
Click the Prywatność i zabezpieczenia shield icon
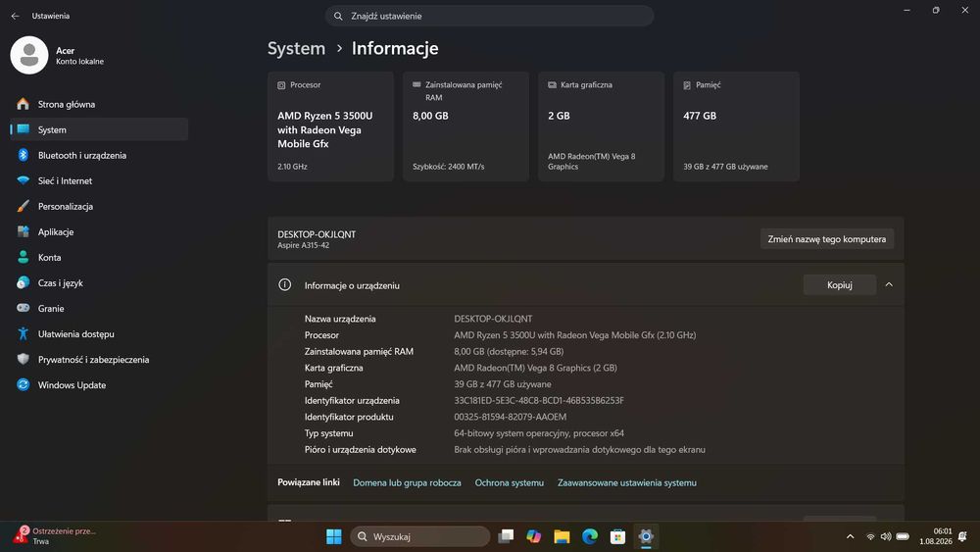click(24, 360)
